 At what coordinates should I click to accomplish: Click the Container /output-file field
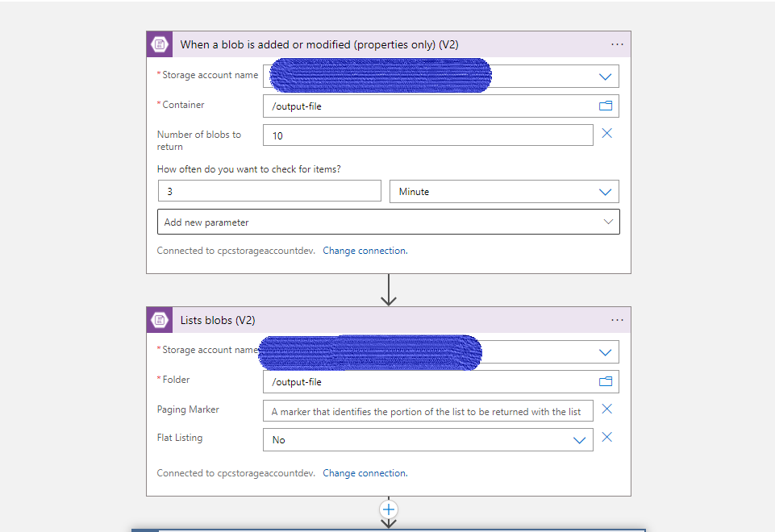pyautogui.click(x=441, y=106)
